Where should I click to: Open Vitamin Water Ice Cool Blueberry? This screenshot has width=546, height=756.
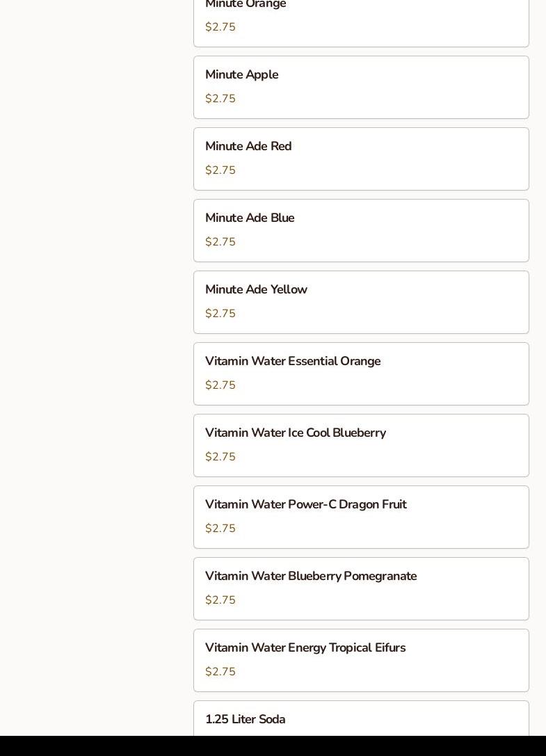(361, 445)
